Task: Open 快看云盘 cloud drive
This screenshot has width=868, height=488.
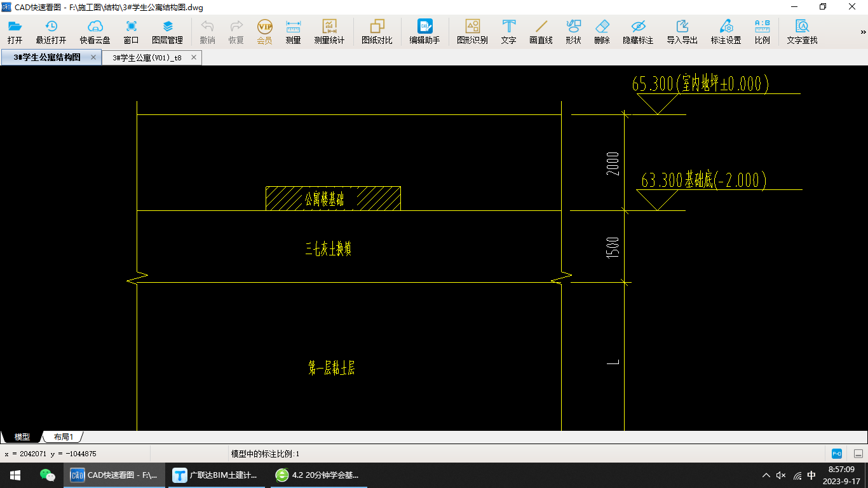Action: click(x=95, y=32)
